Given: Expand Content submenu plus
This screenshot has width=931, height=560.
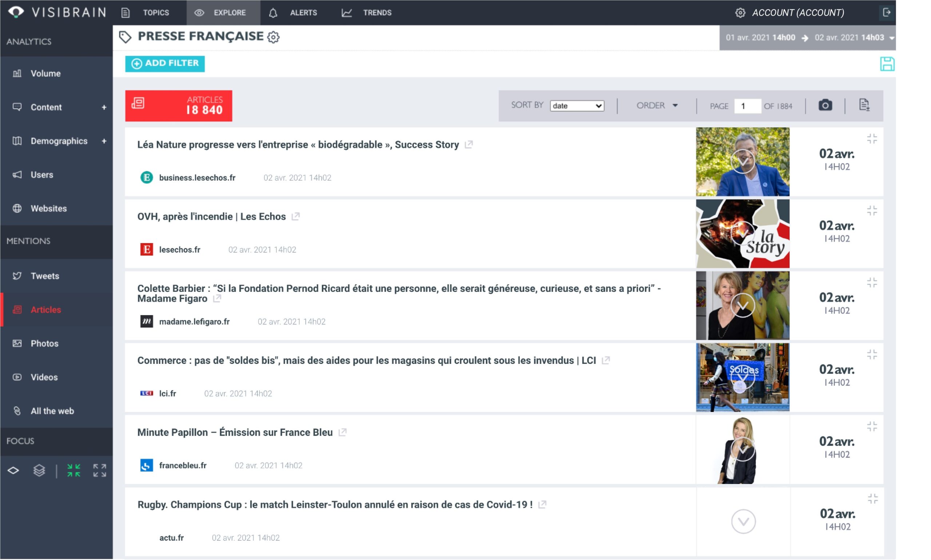Looking at the screenshot, I should [x=104, y=108].
